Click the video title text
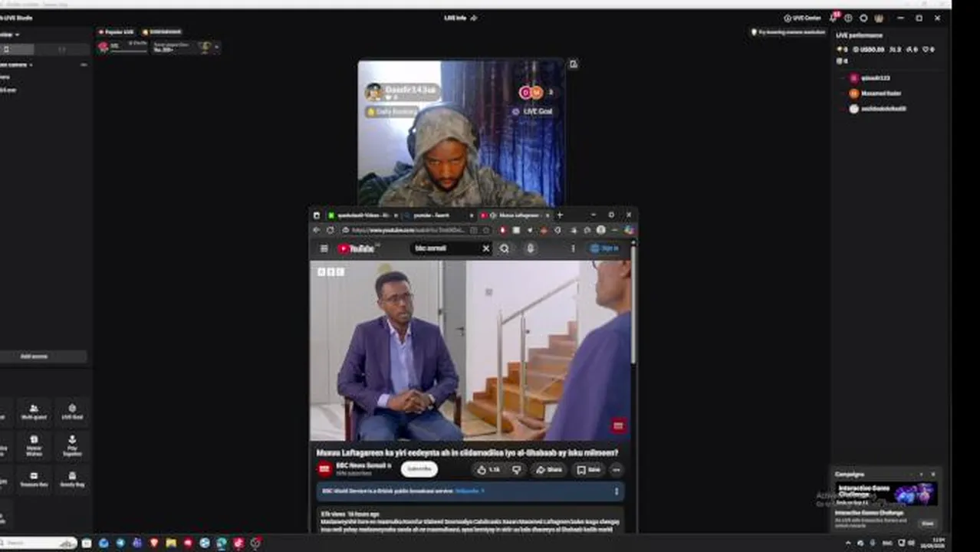 pyautogui.click(x=467, y=453)
